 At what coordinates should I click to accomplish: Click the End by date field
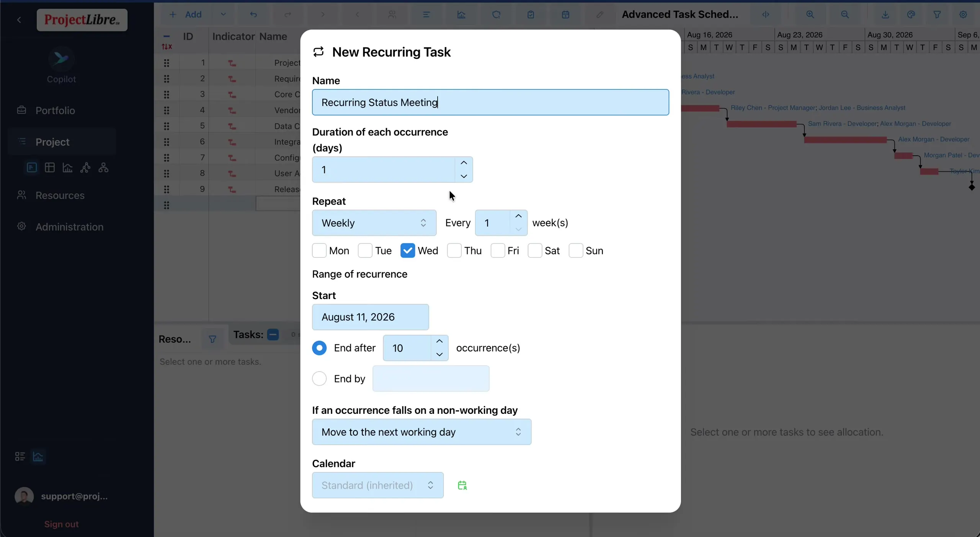click(x=431, y=379)
